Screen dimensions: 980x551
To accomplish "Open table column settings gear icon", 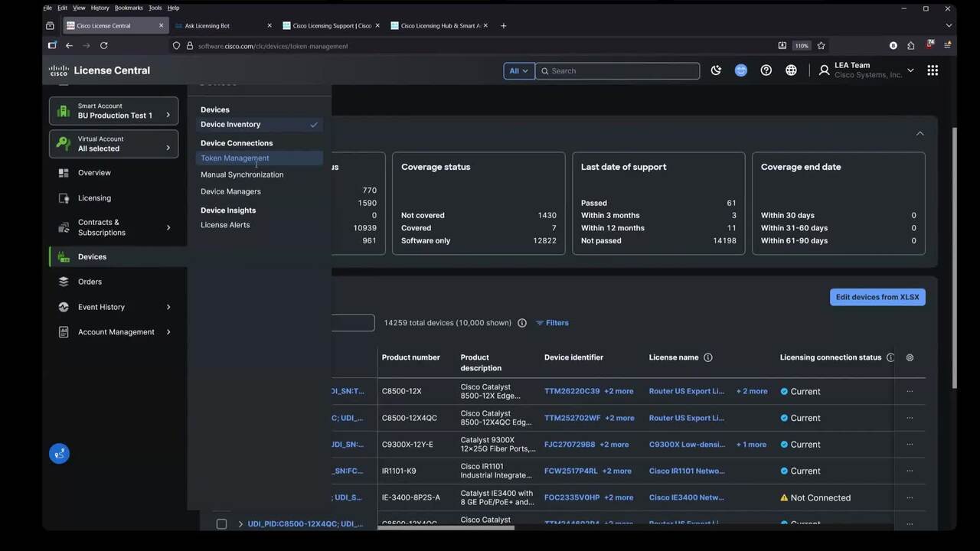I will click(910, 357).
